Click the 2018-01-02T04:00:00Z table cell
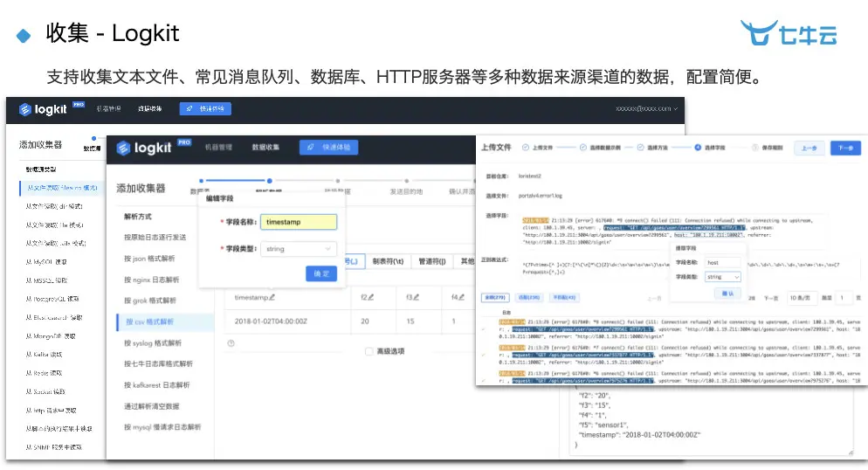This screenshot has height=470, width=868. click(271, 321)
